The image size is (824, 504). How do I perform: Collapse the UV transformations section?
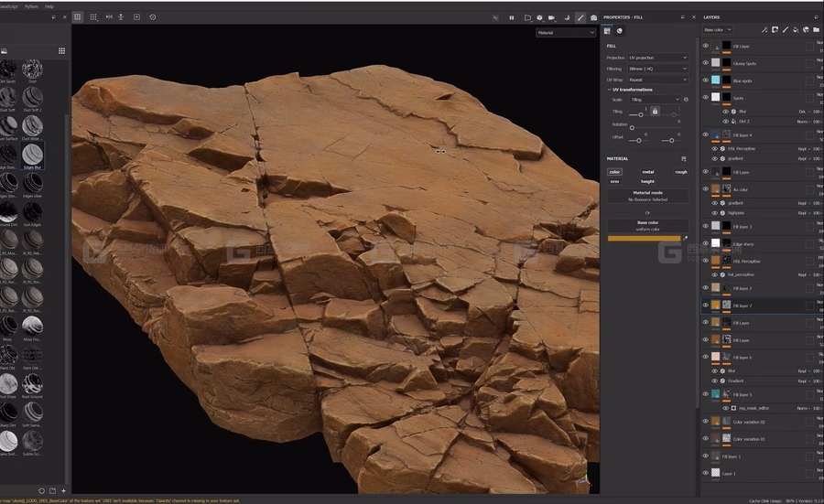click(x=609, y=90)
